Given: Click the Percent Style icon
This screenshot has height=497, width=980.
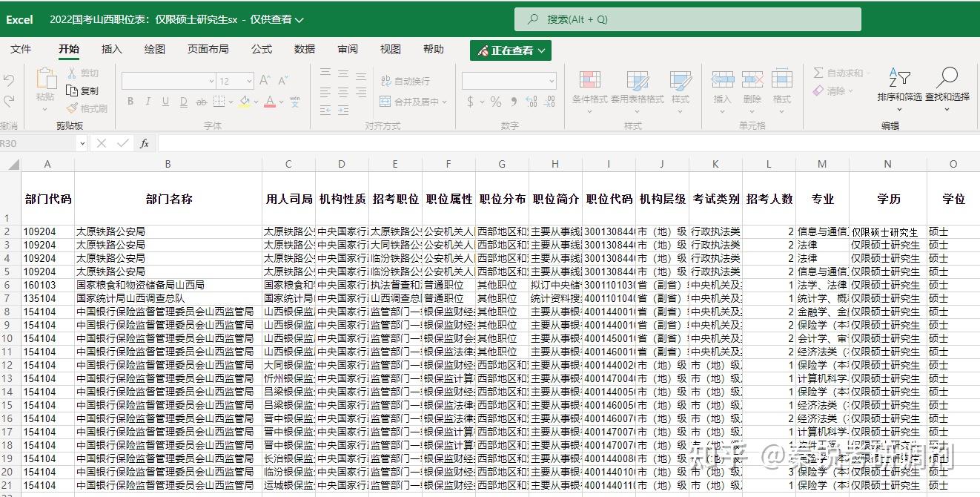Looking at the screenshot, I should point(495,101).
